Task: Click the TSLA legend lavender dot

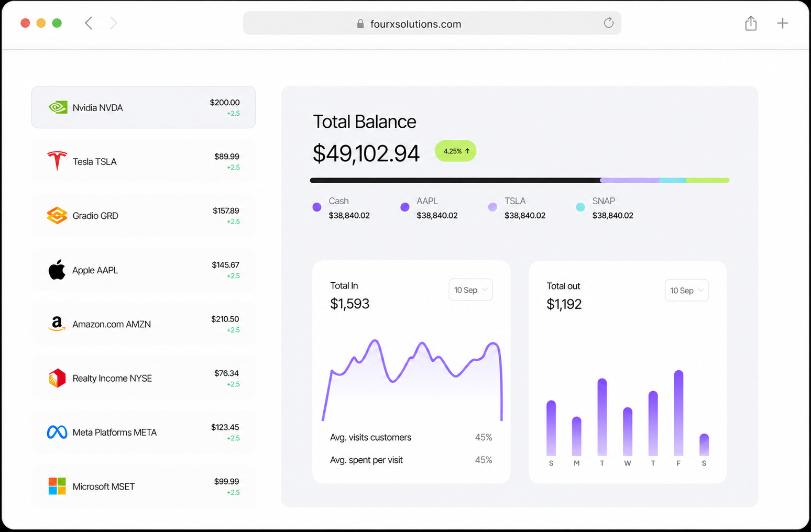Action: pyautogui.click(x=492, y=207)
